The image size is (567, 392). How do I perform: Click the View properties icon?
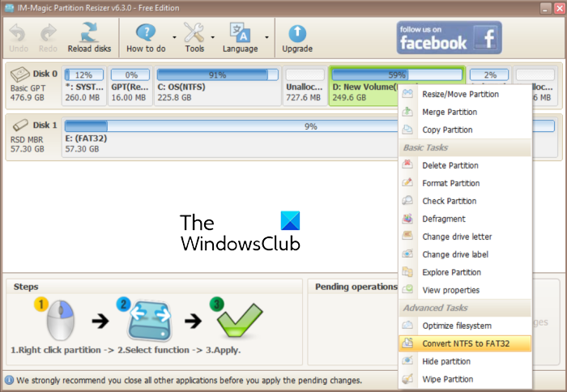click(x=407, y=289)
